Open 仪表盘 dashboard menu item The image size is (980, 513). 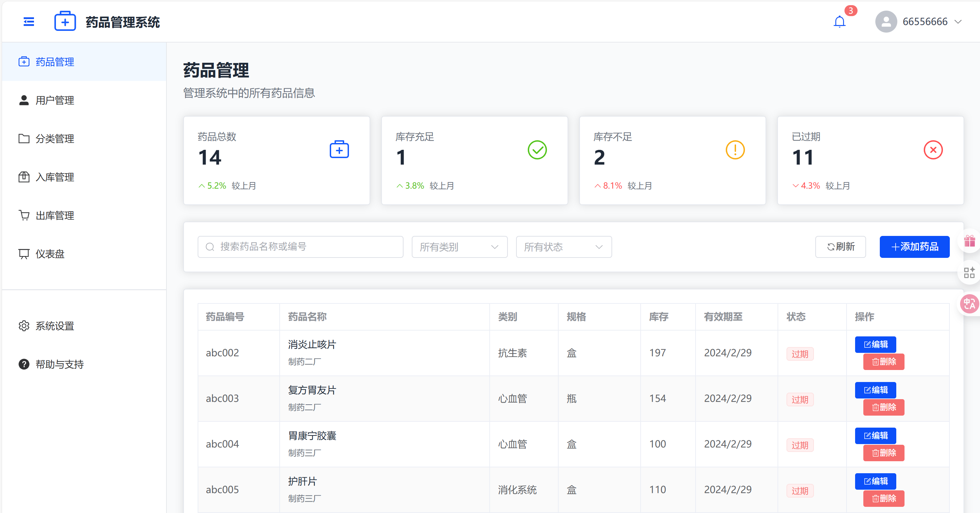tap(50, 254)
